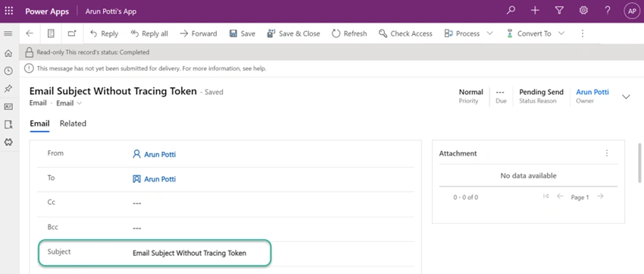Click the back arrow in command bar
Viewport: 644px width, 274px height.
30,33
